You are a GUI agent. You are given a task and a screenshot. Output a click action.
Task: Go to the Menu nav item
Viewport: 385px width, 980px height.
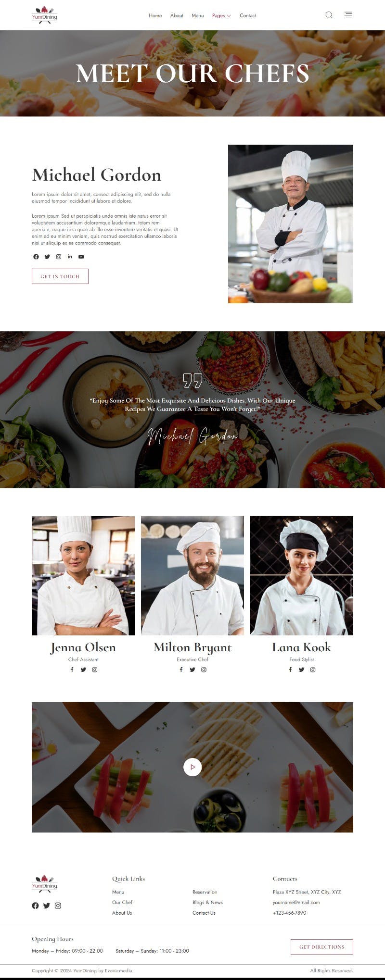pyautogui.click(x=198, y=15)
